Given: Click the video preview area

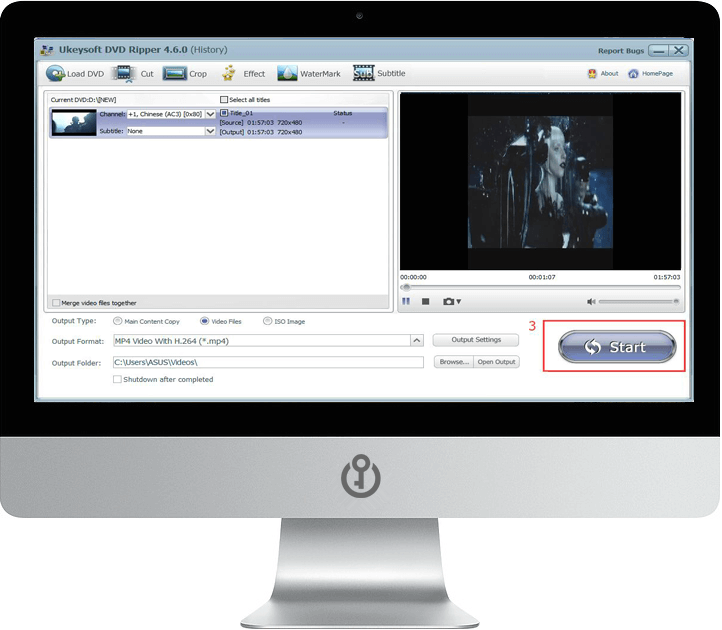Looking at the screenshot, I should click(540, 181).
